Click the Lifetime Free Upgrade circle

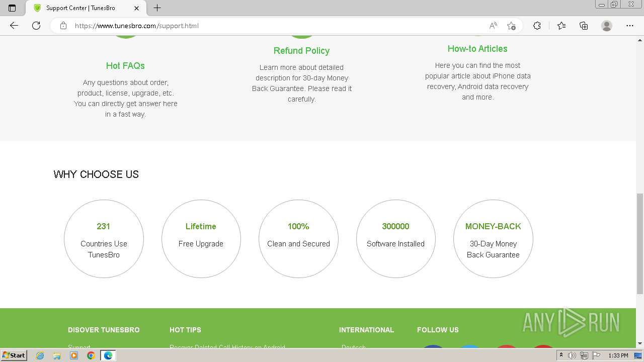[201, 239]
